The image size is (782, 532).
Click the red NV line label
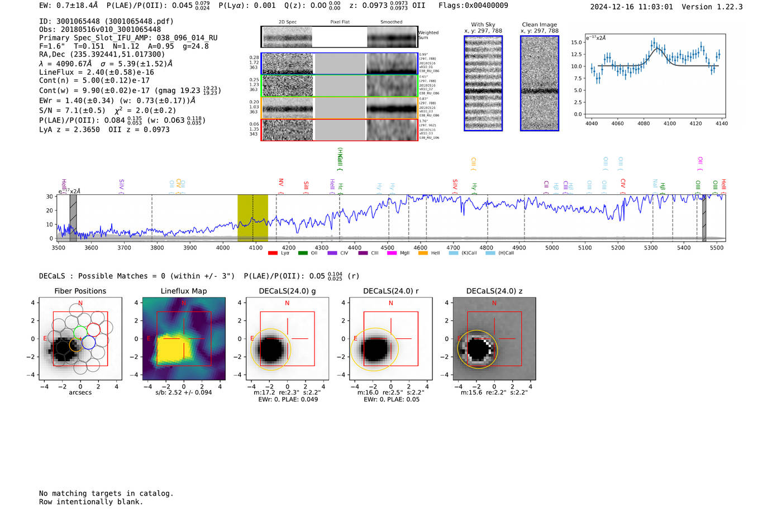click(281, 183)
